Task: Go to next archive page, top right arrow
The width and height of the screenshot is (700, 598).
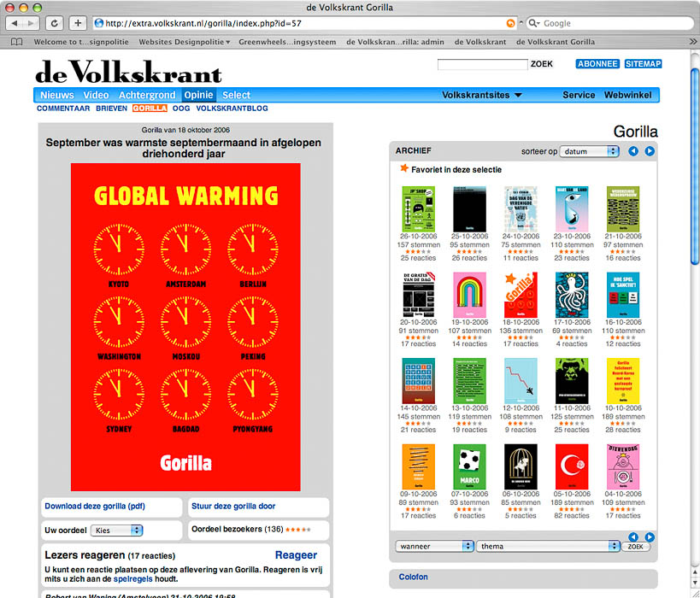Action: point(650,151)
